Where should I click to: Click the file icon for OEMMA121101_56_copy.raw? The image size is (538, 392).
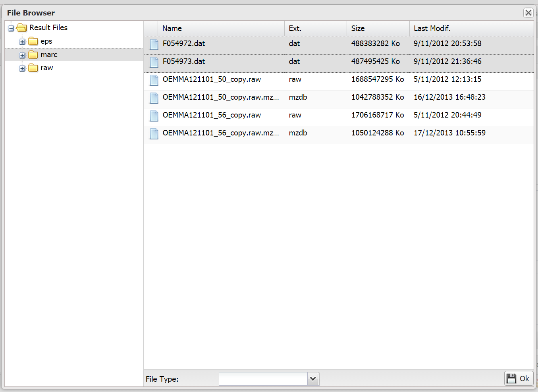coord(154,116)
